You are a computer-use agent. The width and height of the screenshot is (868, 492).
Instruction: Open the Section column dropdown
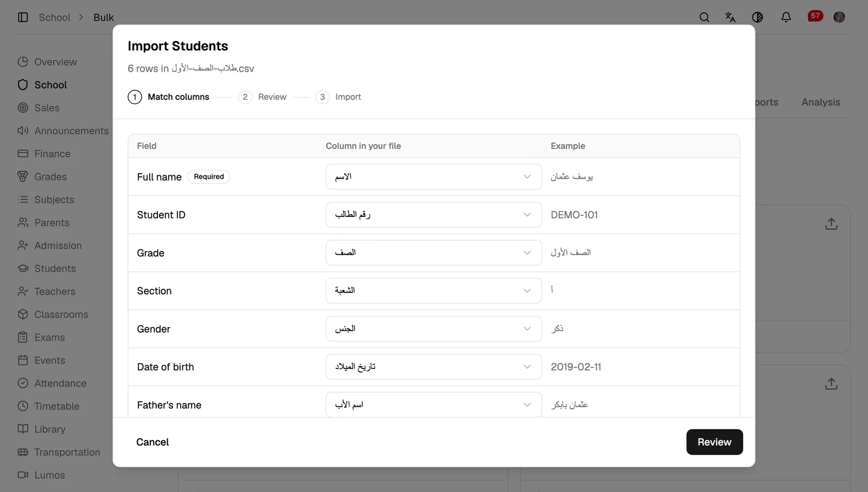[433, 291]
